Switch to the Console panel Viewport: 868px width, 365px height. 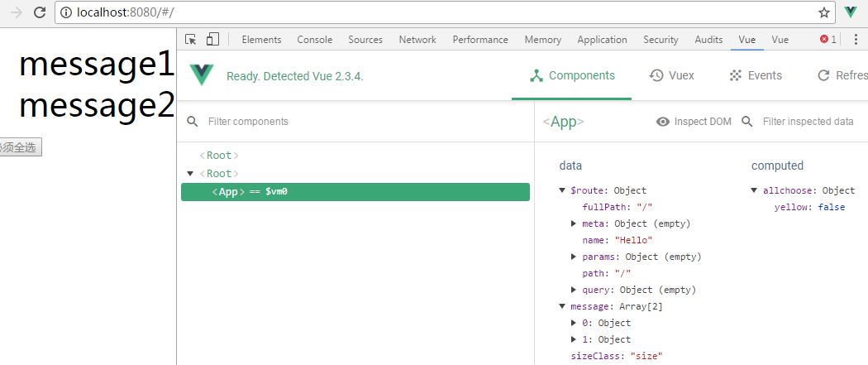314,39
